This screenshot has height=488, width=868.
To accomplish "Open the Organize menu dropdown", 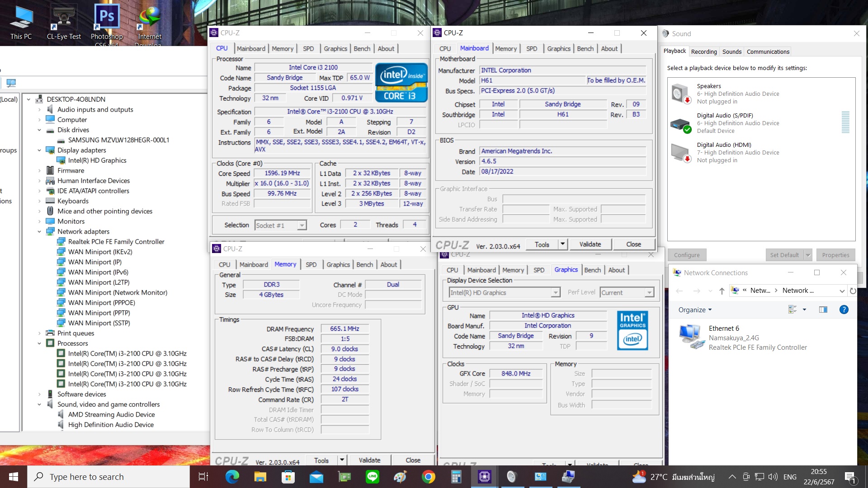I will coord(695,310).
